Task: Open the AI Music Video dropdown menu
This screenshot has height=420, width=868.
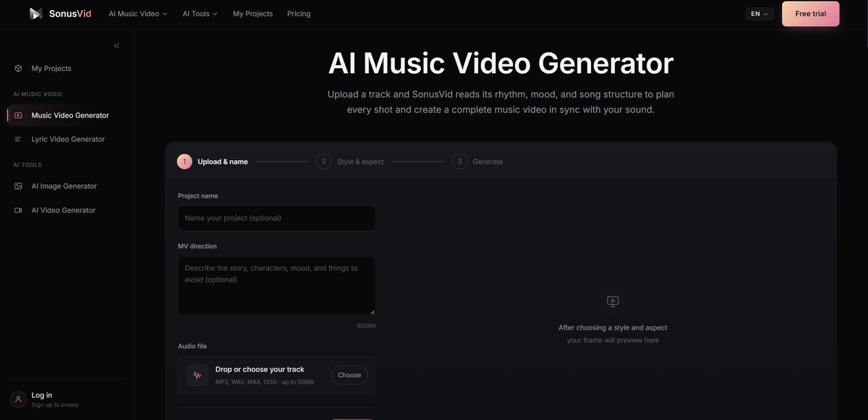Action: pyautogui.click(x=137, y=14)
